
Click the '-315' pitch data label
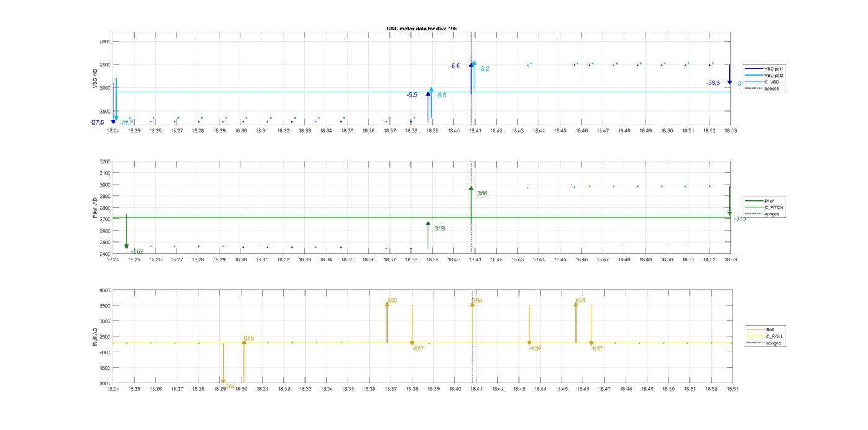[x=740, y=219]
